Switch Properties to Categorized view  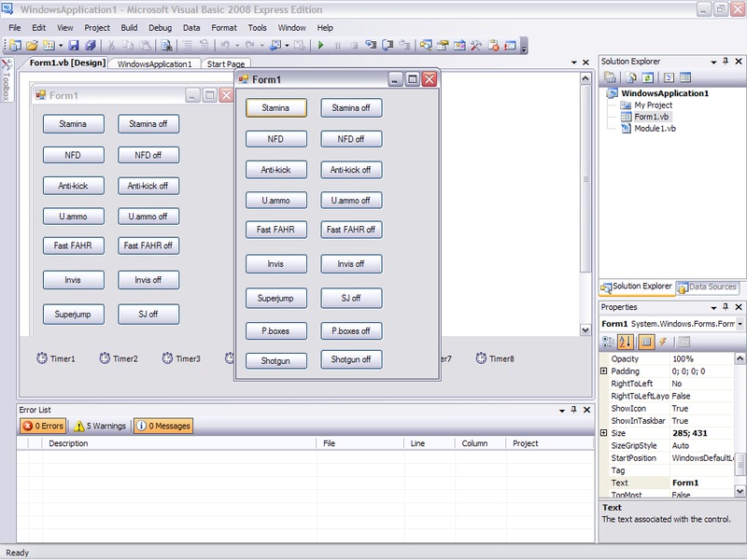pos(609,342)
